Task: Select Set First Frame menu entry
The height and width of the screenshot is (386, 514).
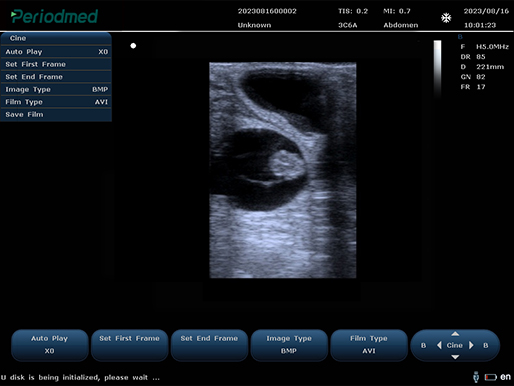Action: tap(56, 64)
